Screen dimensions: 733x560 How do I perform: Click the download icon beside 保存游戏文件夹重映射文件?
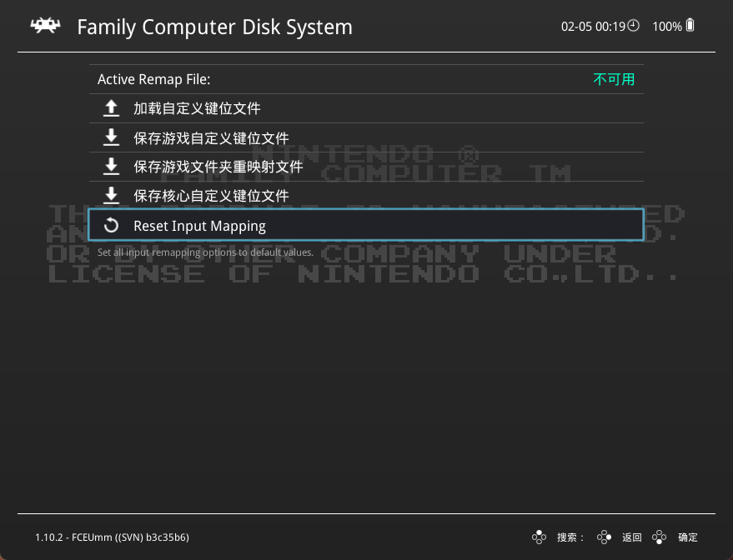coord(111,167)
